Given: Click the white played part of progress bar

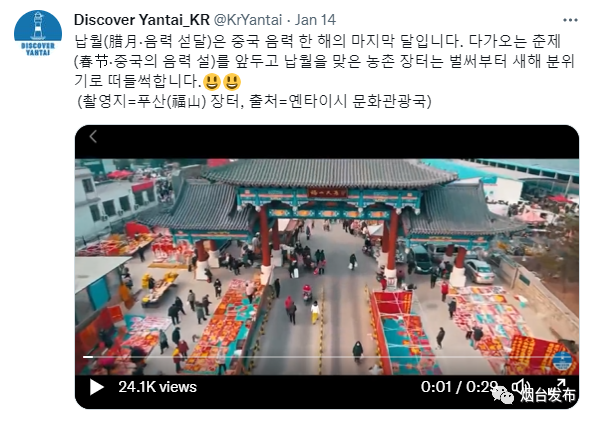Looking at the screenshot, I should tap(88, 357).
